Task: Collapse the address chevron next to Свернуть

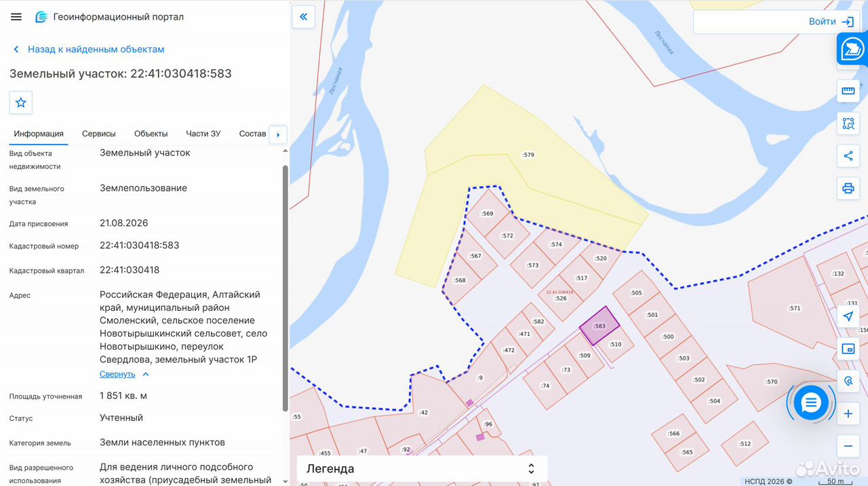Action: pyautogui.click(x=145, y=374)
